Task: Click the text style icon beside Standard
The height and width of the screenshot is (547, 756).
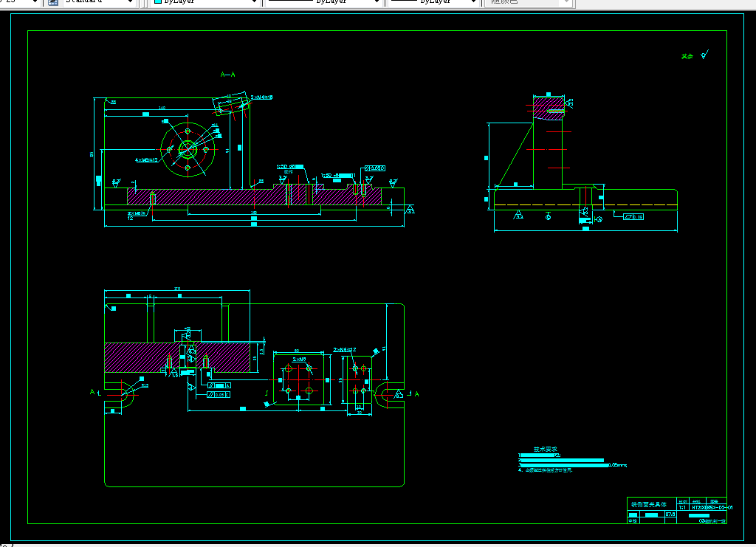Action: click(x=53, y=2)
